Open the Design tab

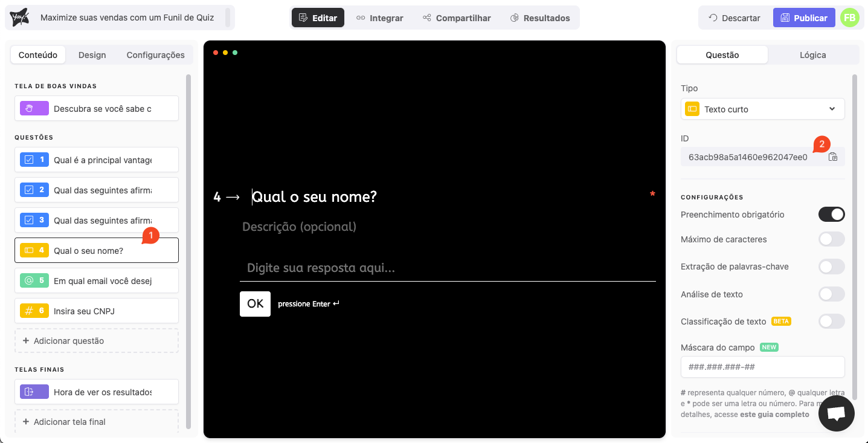click(92, 55)
